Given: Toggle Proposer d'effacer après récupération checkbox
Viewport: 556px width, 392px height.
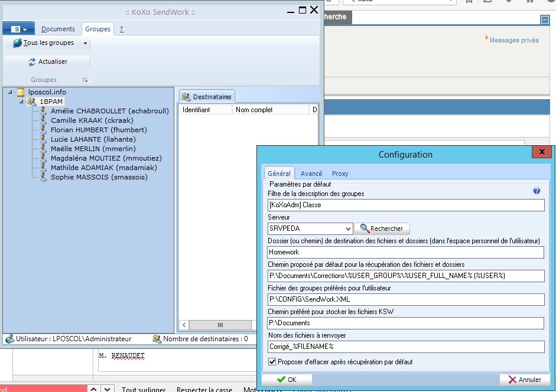Looking at the screenshot, I should coord(272,362).
